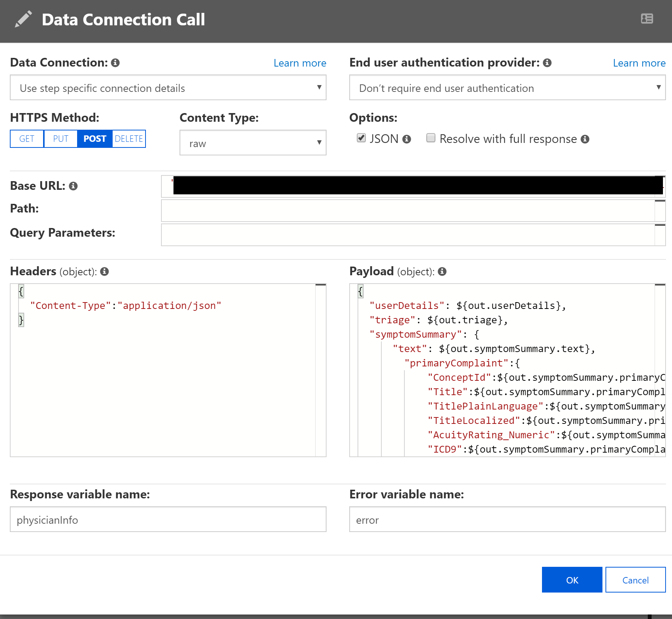Enable Resolve with full response checkbox
The height and width of the screenshot is (619, 672).
(431, 138)
